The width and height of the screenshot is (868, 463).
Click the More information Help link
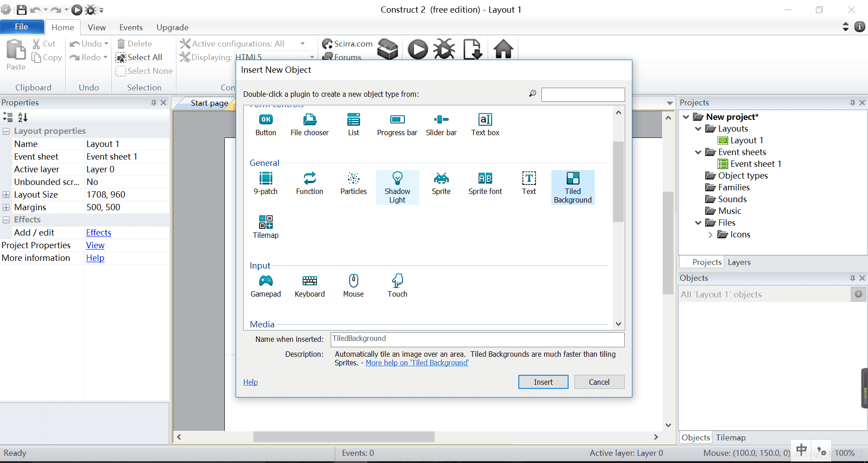tap(95, 258)
